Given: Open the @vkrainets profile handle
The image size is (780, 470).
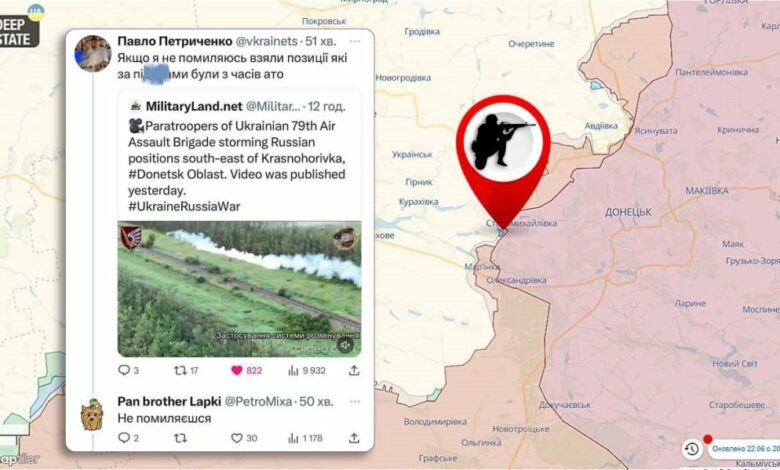Looking at the screenshot, I should tap(266, 41).
